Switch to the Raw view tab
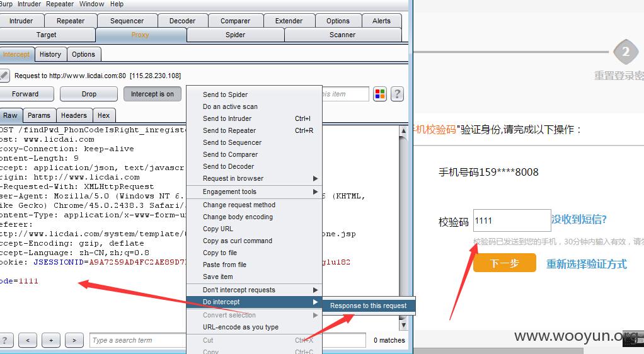 point(10,115)
